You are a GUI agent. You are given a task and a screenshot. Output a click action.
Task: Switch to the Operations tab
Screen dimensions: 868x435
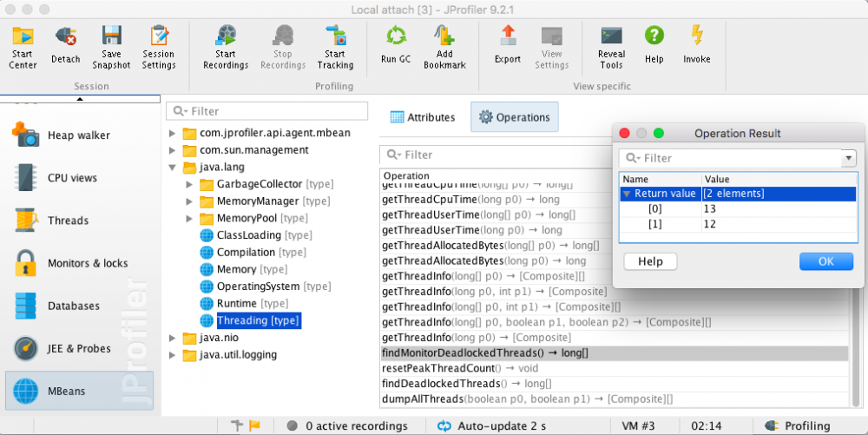(x=514, y=117)
